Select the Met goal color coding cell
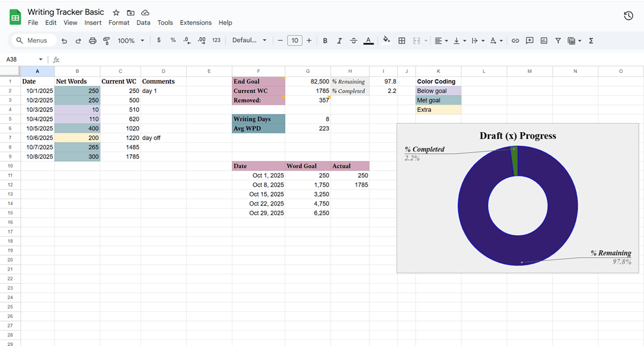The width and height of the screenshot is (644, 346). point(438,100)
